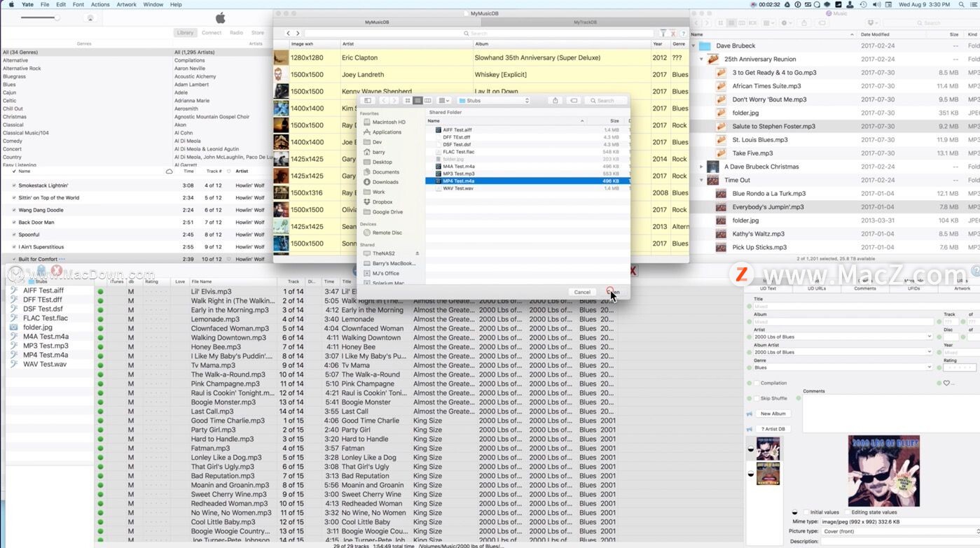The width and height of the screenshot is (980, 548).
Task: Open UD URLs tab in Yate editor
Action: pyautogui.click(x=817, y=288)
